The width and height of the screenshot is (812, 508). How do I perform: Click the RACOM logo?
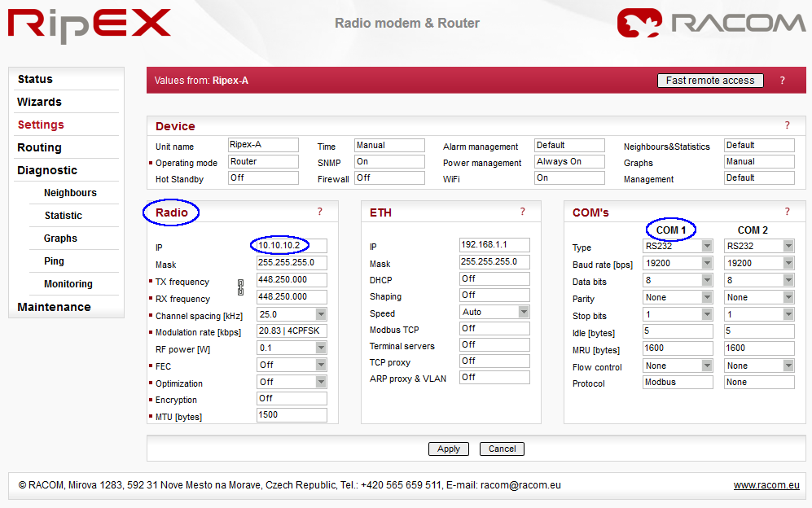pyautogui.click(x=710, y=23)
